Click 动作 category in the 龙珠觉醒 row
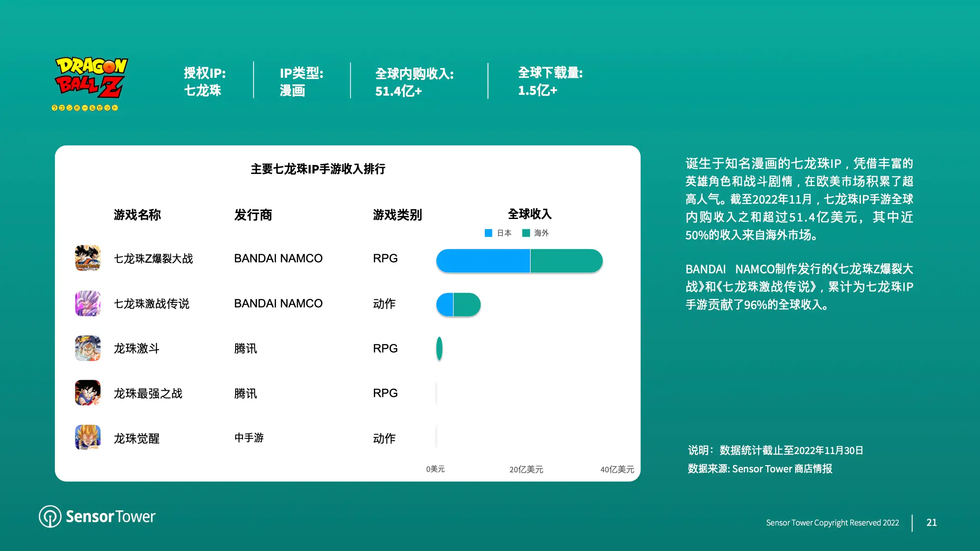 coord(385,438)
